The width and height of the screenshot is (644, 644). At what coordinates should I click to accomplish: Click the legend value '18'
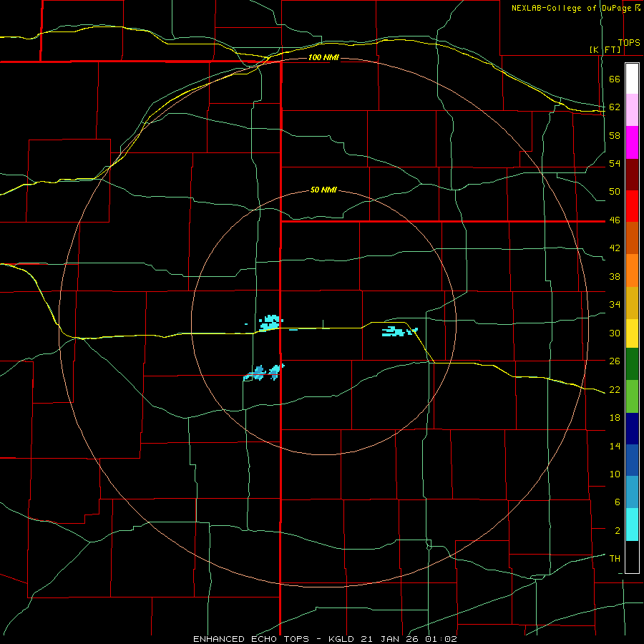[615, 418]
